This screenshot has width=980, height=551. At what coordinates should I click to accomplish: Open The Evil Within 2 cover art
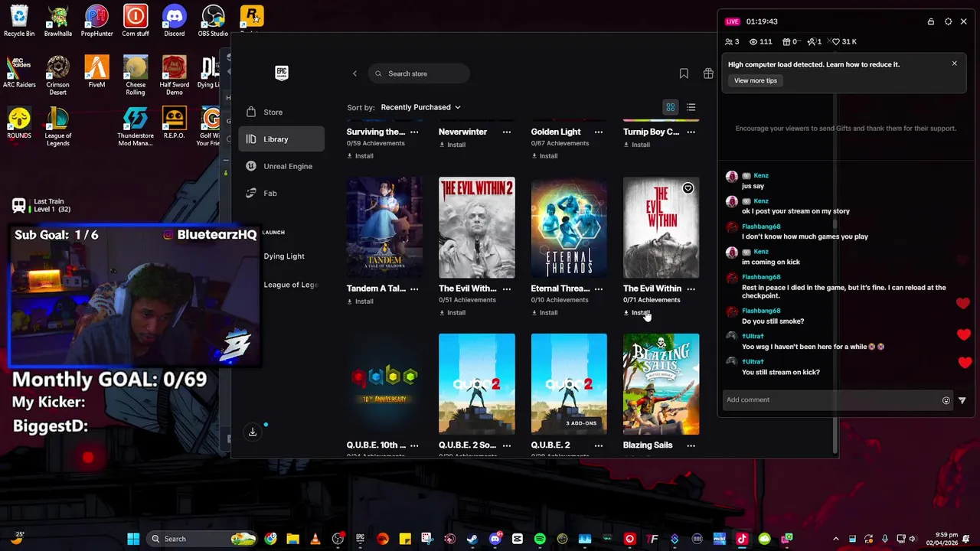[476, 227]
